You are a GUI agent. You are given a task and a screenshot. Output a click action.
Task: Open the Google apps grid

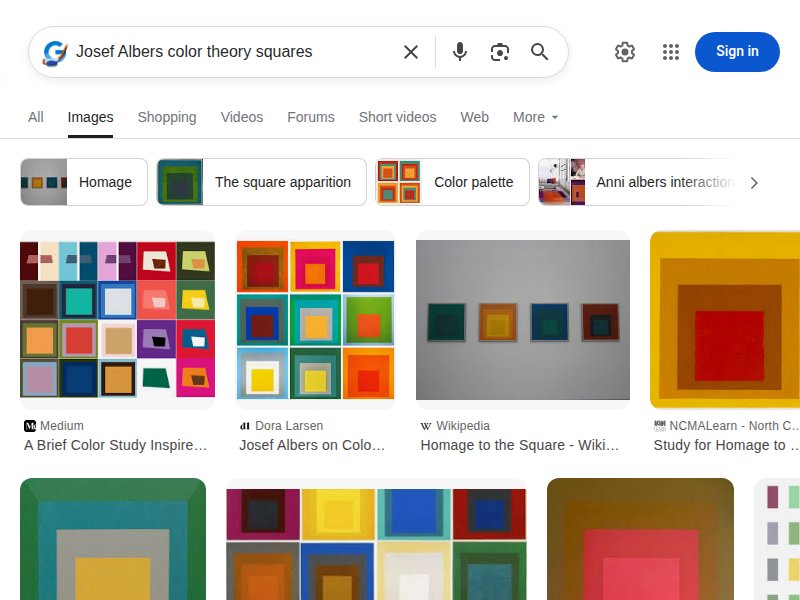(670, 52)
